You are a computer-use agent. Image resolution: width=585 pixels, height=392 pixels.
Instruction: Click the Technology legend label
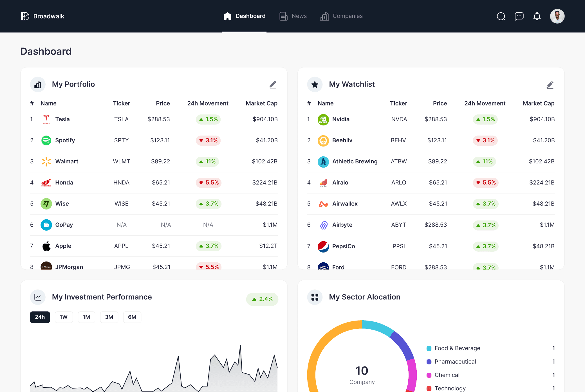(x=450, y=388)
